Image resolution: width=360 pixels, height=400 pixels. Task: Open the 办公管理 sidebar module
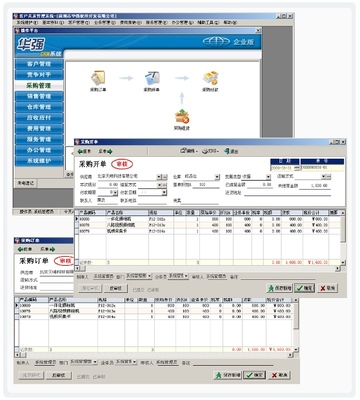tap(39, 150)
